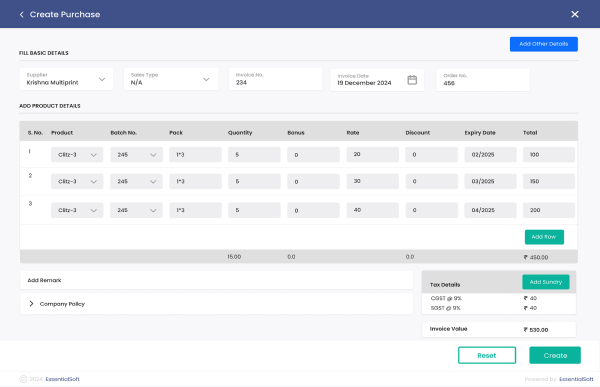The height and width of the screenshot is (387, 600).
Task: Click the Rate field showing 40
Action: pos(373,210)
